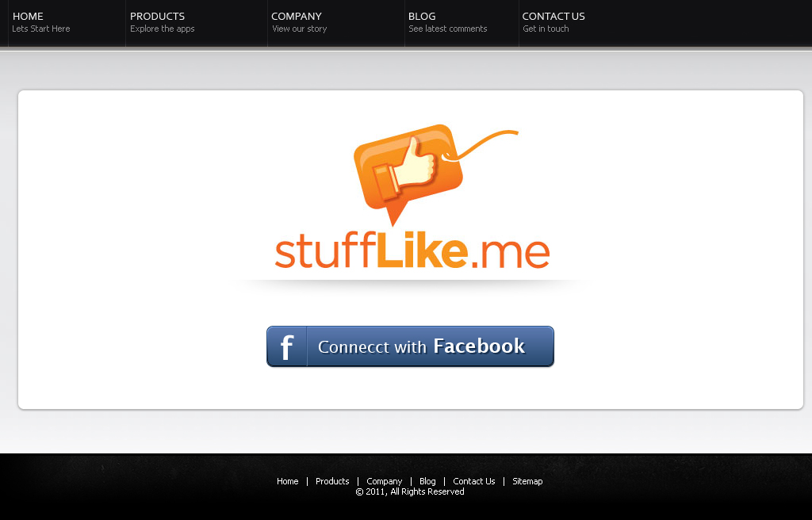Click the 'View our story' subtitle

tap(299, 29)
